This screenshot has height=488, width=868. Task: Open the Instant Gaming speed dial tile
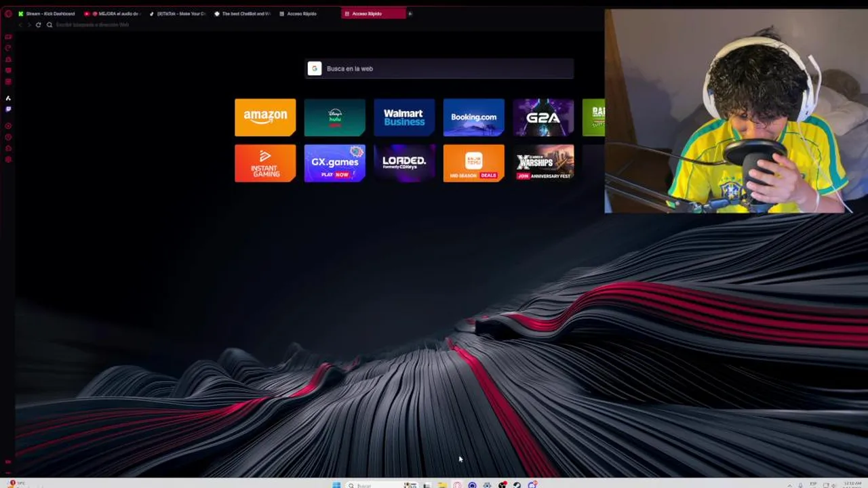coord(265,163)
